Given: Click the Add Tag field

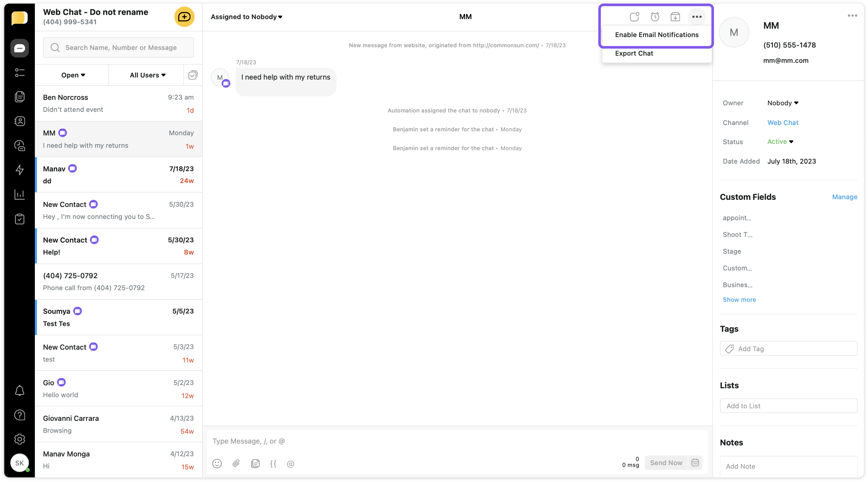Looking at the screenshot, I should [x=788, y=349].
